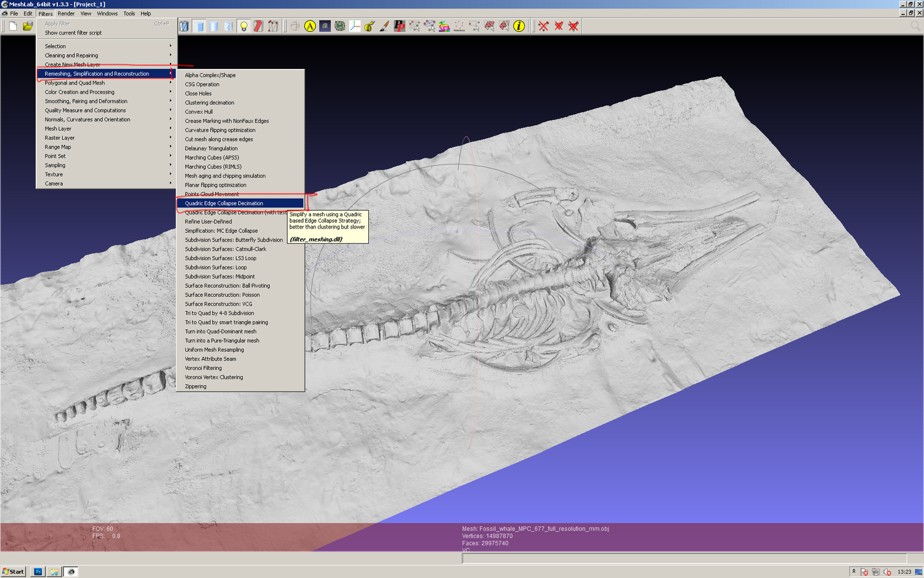The image size is (924, 578).
Task: Expand Quality Measure and Computations submenu
Action: pyautogui.click(x=107, y=110)
